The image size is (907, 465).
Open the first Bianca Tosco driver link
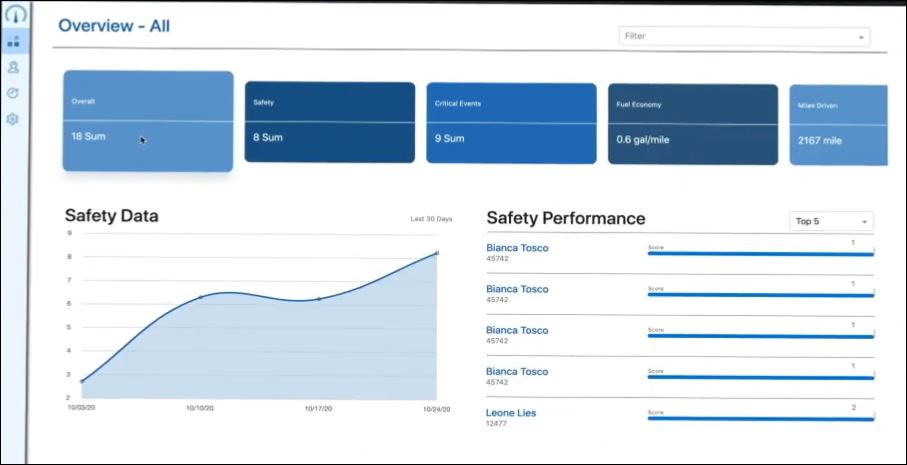pyautogui.click(x=517, y=248)
